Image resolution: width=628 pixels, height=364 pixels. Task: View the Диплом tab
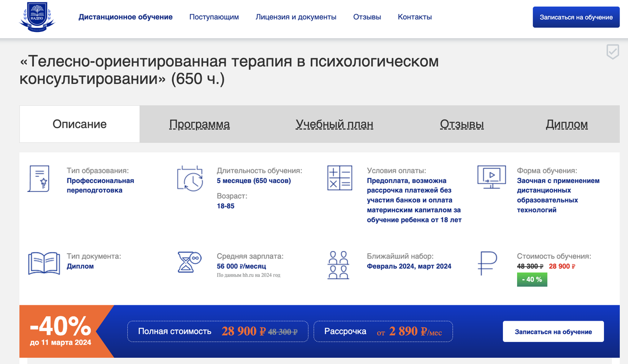(x=567, y=124)
